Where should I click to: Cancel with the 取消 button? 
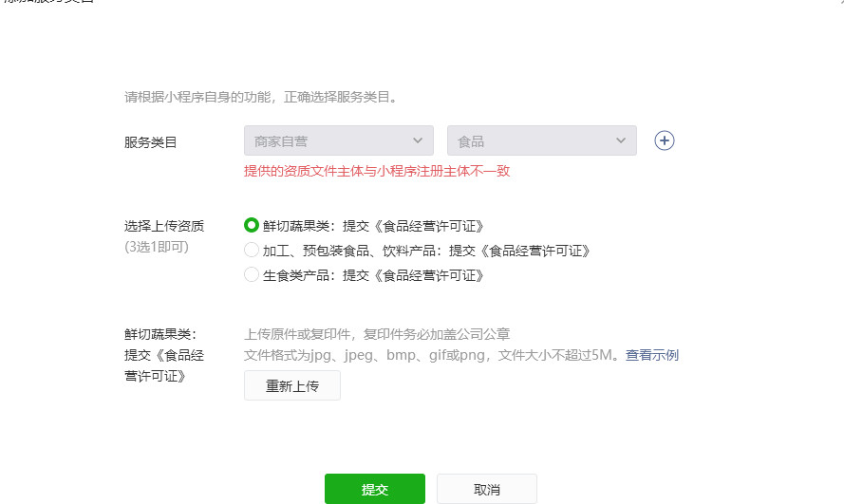pyautogui.click(x=487, y=489)
